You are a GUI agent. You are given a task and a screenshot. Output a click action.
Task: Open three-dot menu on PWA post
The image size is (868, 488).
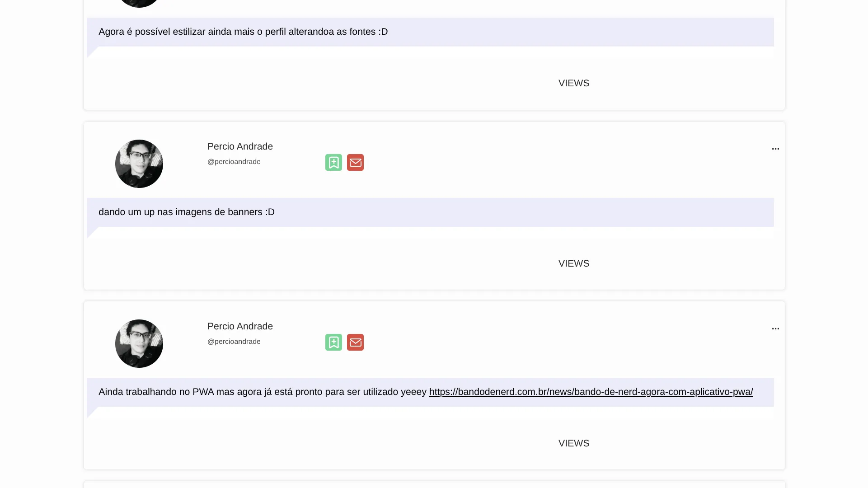[x=775, y=328]
